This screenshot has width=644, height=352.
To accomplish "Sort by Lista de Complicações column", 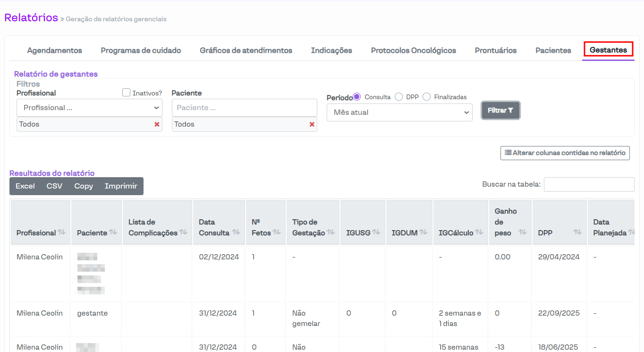I will (x=183, y=232).
